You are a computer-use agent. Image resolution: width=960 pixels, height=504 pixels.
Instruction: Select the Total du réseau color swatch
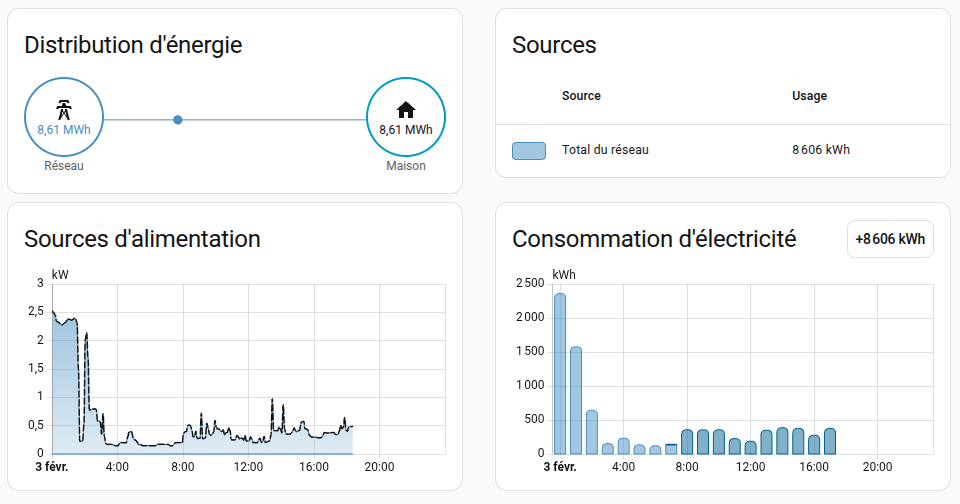point(529,151)
